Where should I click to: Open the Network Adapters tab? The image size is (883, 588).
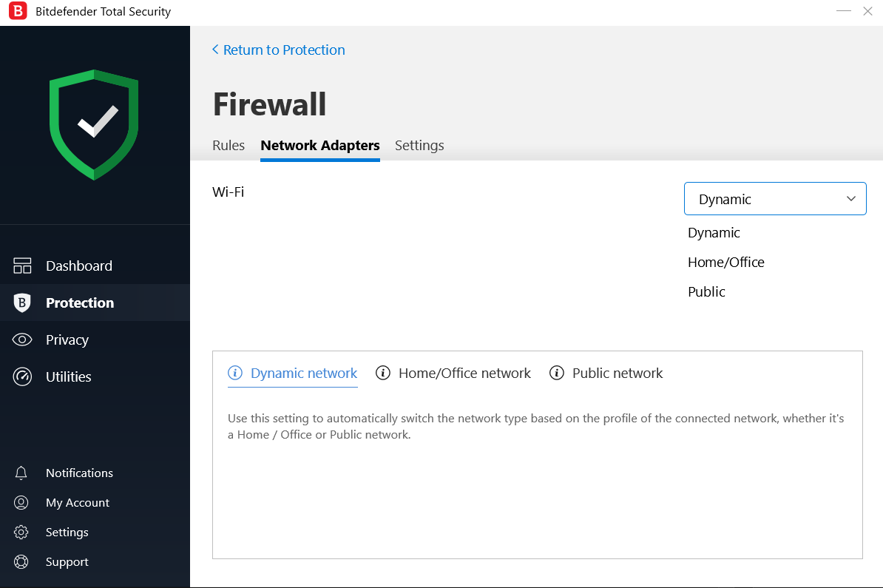(320, 146)
